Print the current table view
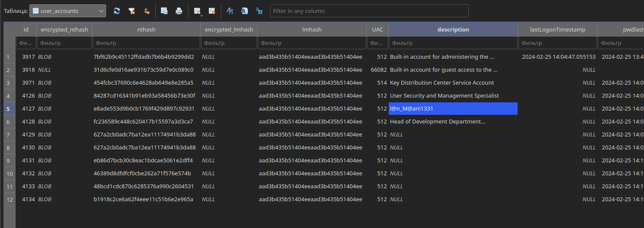This screenshot has height=228, width=644. coord(179,11)
